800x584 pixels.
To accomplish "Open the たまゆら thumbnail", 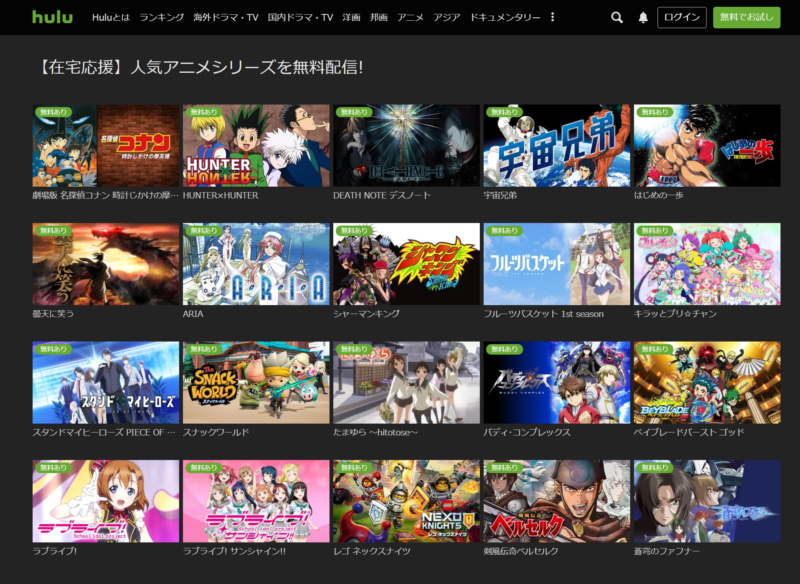I will [x=406, y=383].
